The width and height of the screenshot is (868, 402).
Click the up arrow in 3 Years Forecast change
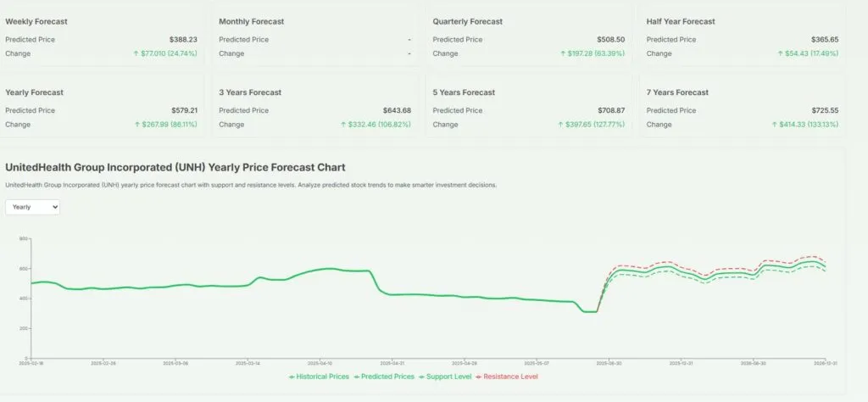pos(342,125)
